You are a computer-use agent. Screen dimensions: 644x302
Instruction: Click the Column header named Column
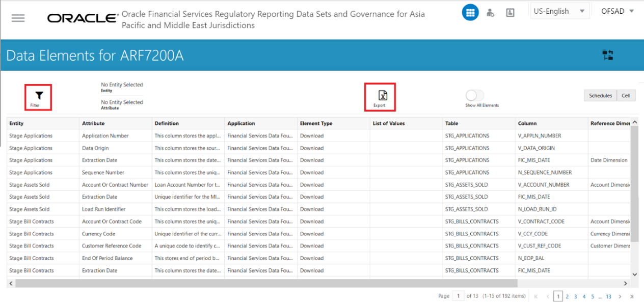551,123
